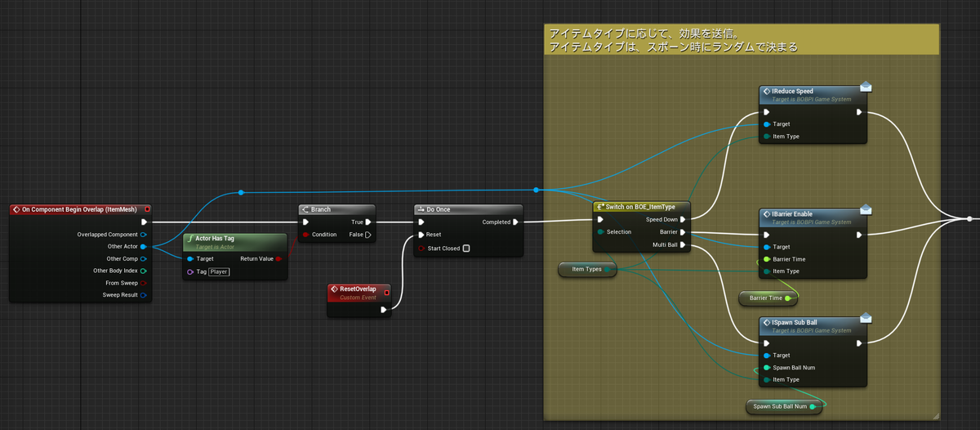The height and width of the screenshot is (430, 980).
Task: Click the exec output pin of IBarrier Enable
Action: click(859, 235)
